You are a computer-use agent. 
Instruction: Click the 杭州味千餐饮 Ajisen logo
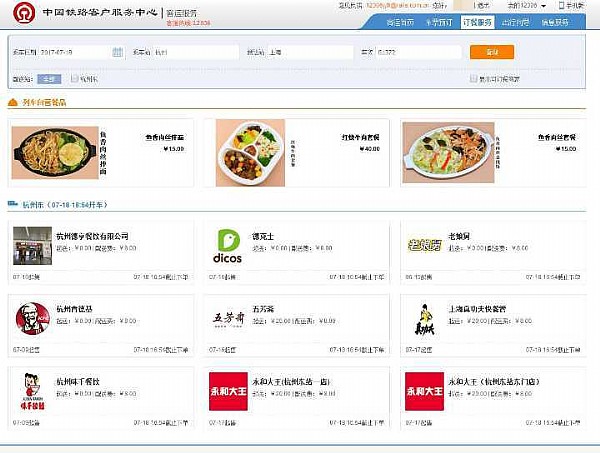[x=31, y=392]
